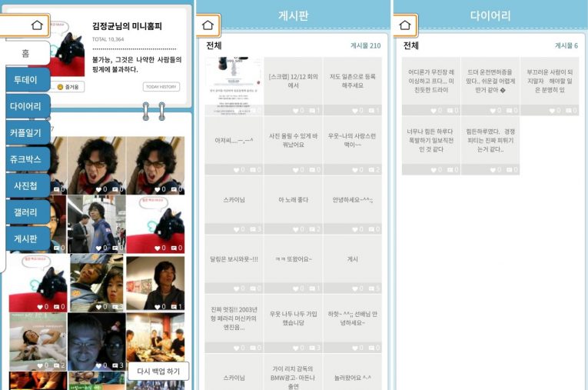Open post '[스크랩] 12/12 회의에서'
588x390 pixels.
[294, 86]
